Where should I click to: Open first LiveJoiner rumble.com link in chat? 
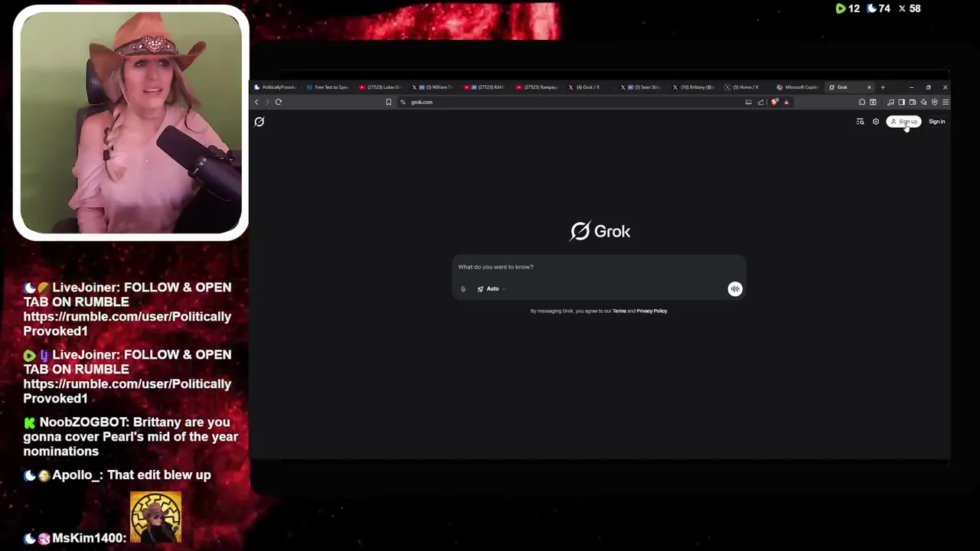pyautogui.click(x=127, y=324)
